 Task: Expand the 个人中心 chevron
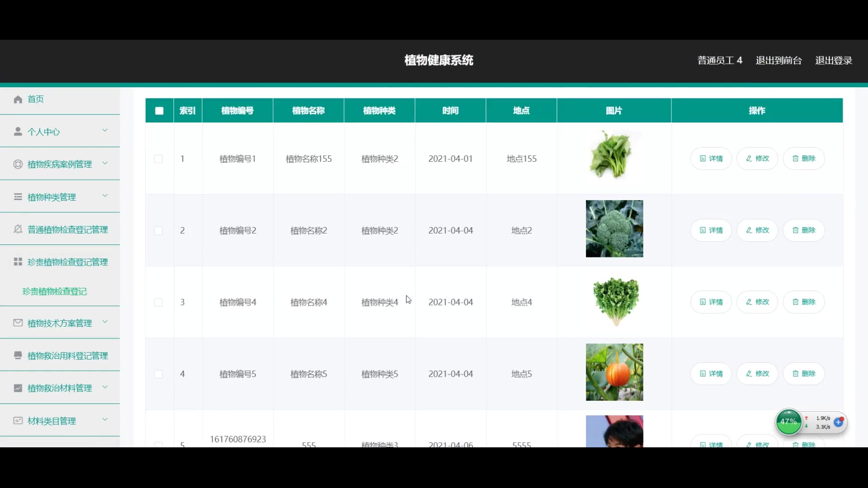(x=105, y=131)
